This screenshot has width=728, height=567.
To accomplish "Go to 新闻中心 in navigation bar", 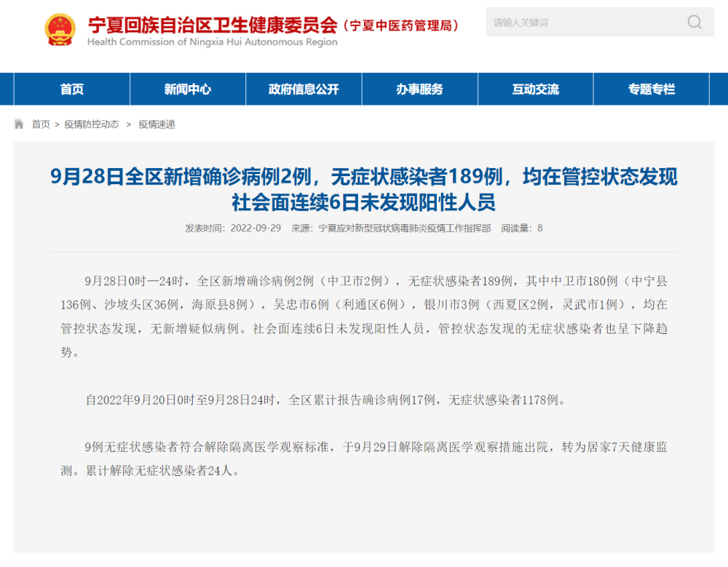I will click(x=188, y=90).
